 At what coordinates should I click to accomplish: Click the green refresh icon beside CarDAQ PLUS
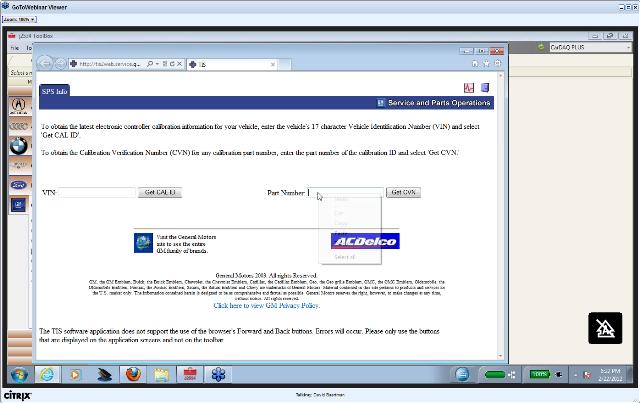(541, 47)
